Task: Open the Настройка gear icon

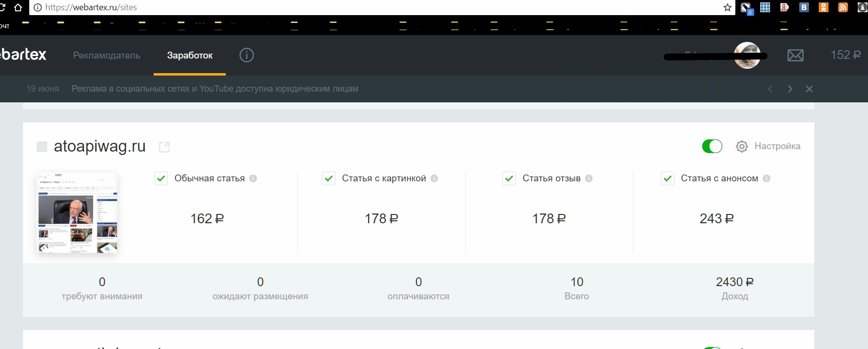Action: click(742, 146)
